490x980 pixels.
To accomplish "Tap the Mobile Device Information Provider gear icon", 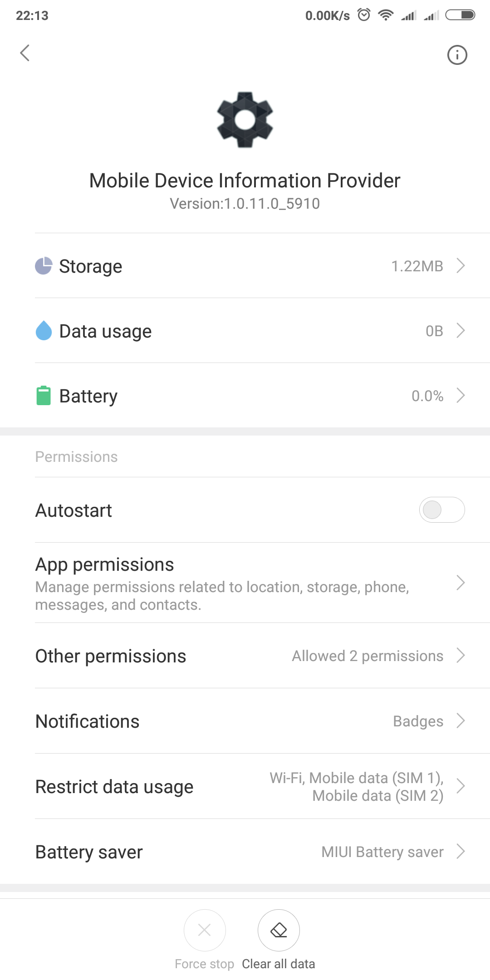I will point(245,119).
